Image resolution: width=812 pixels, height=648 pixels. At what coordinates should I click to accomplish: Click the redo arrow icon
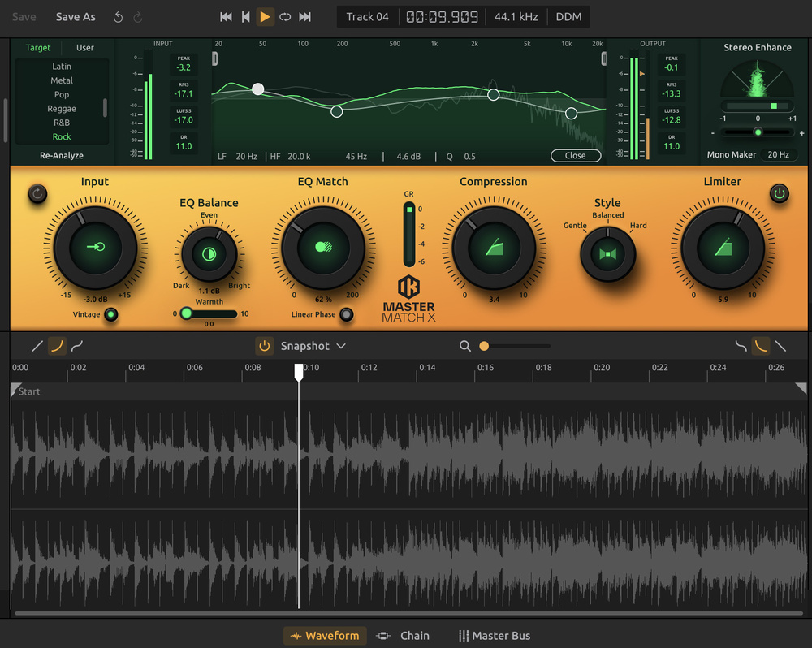[138, 17]
